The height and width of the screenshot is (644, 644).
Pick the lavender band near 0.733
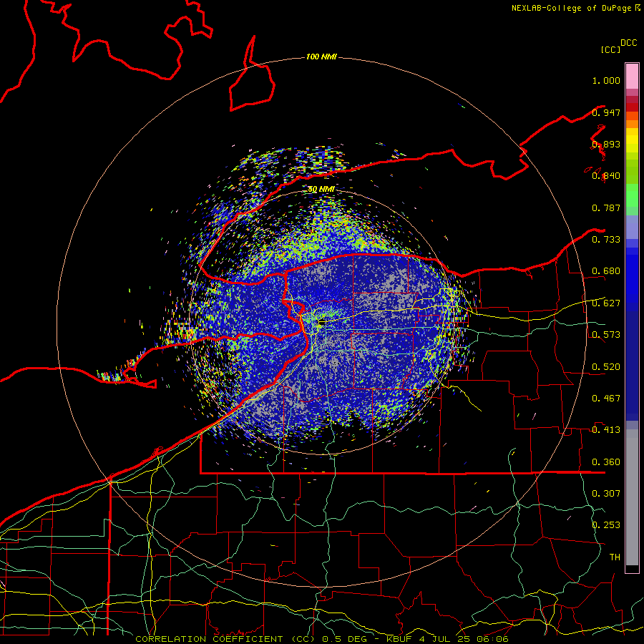[632, 227]
